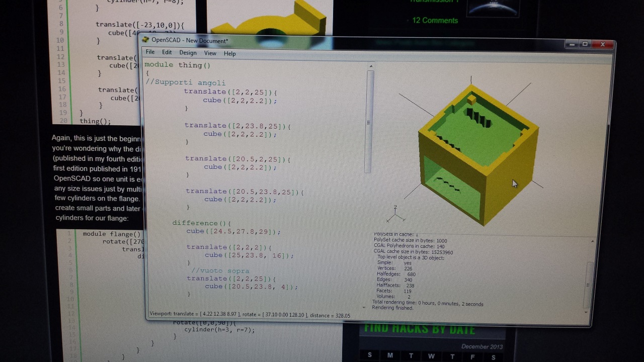Click the 'W' day header in calendar
This screenshot has height=362, width=644.
pyautogui.click(x=431, y=356)
